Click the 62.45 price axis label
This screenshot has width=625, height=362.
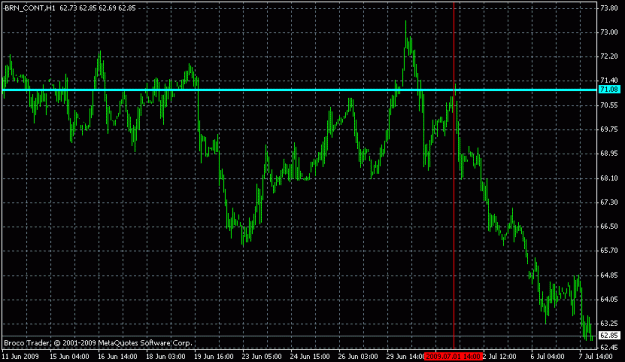609,348
